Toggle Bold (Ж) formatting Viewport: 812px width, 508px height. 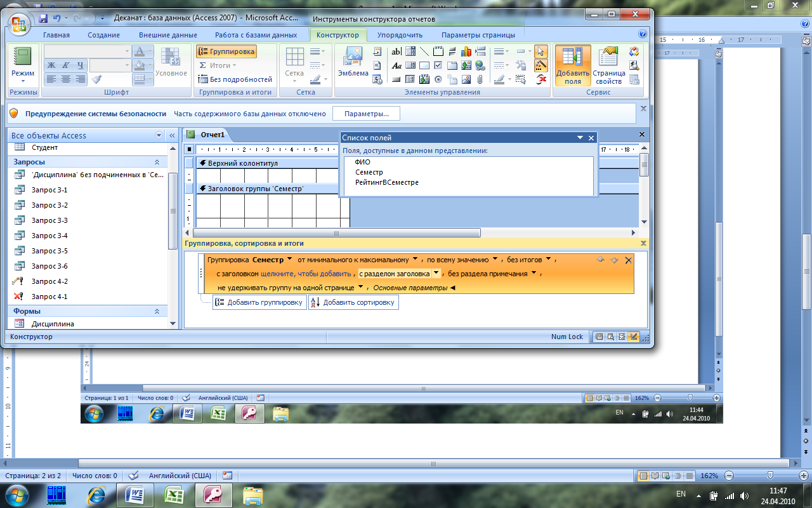coord(51,65)
